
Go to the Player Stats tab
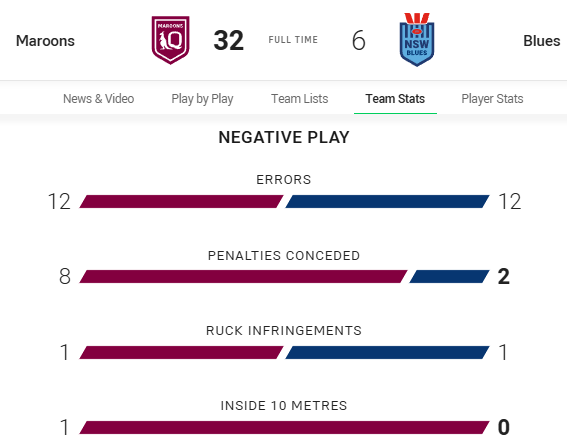point(492,98)
